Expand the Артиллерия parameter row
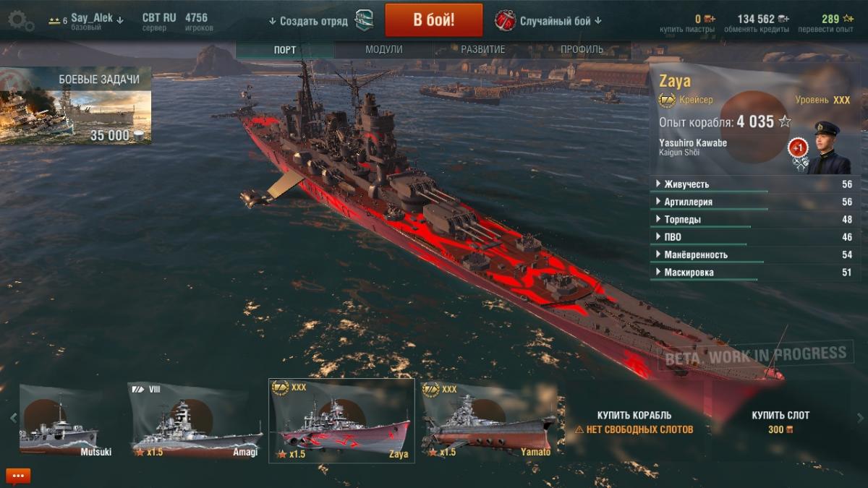 coord(752,202)
